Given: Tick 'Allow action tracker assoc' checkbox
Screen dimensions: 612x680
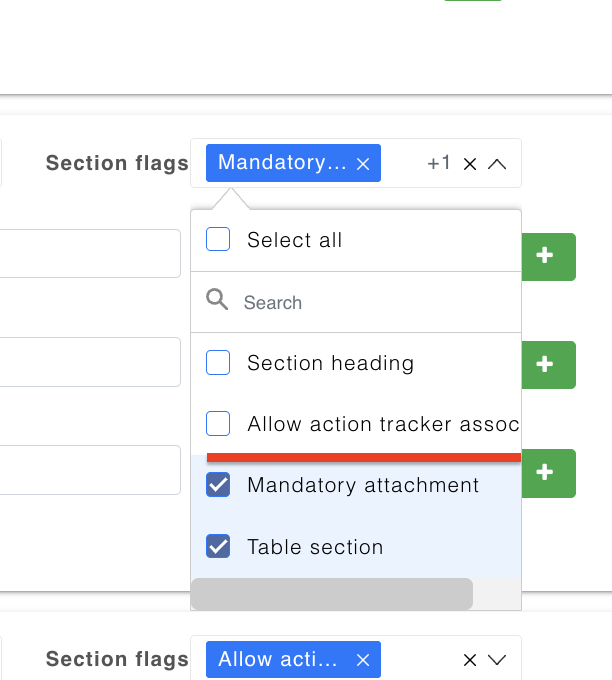Looking at the screenshot, I should click(218, 424).
